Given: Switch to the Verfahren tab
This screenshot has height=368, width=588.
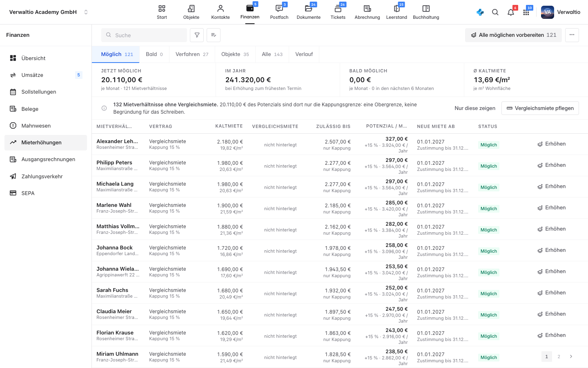Looking at the screenshot, I should pos(192,54).
